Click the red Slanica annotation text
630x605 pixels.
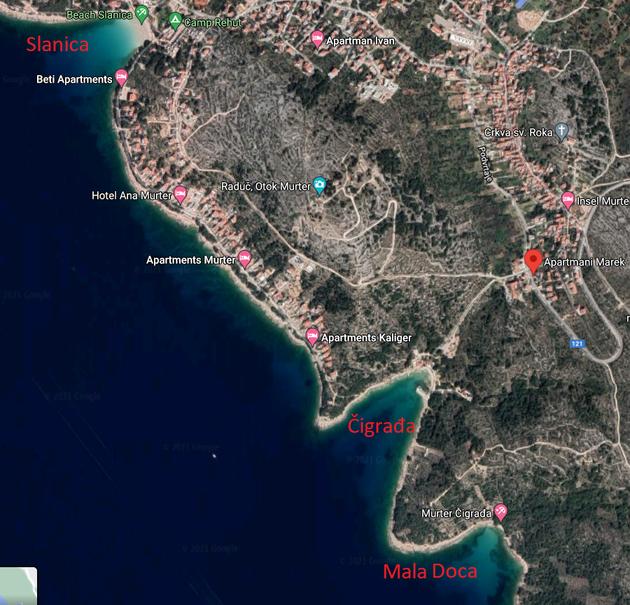(x=57, y=44)
